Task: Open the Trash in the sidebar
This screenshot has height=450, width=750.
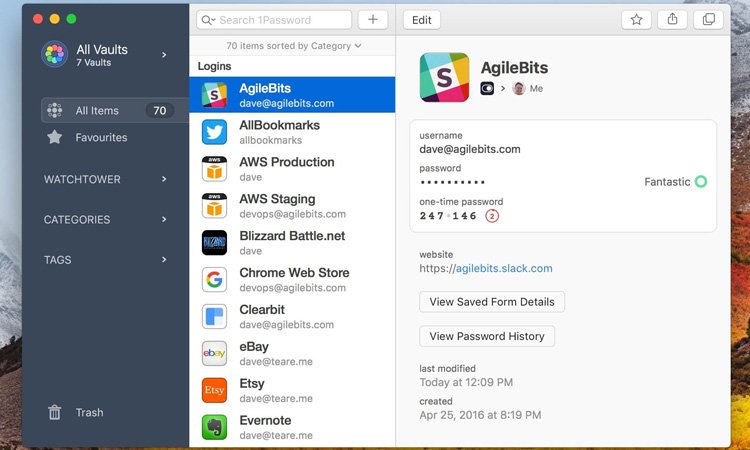Action: pyautogui.click(x=89, y=412)
